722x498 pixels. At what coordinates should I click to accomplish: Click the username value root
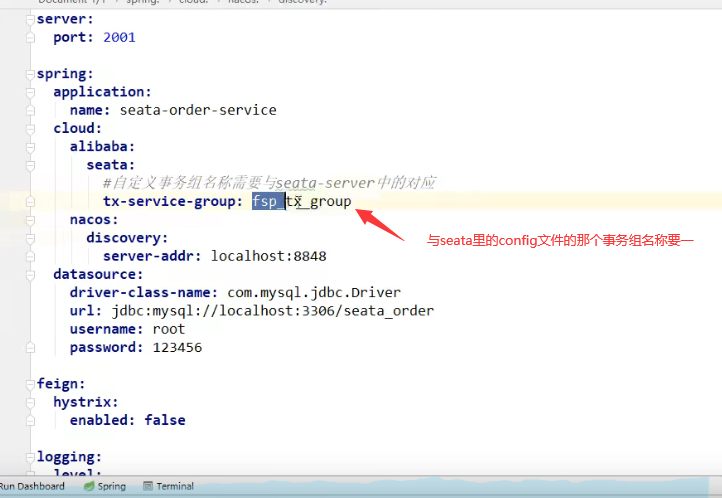(x=169, y=330)
